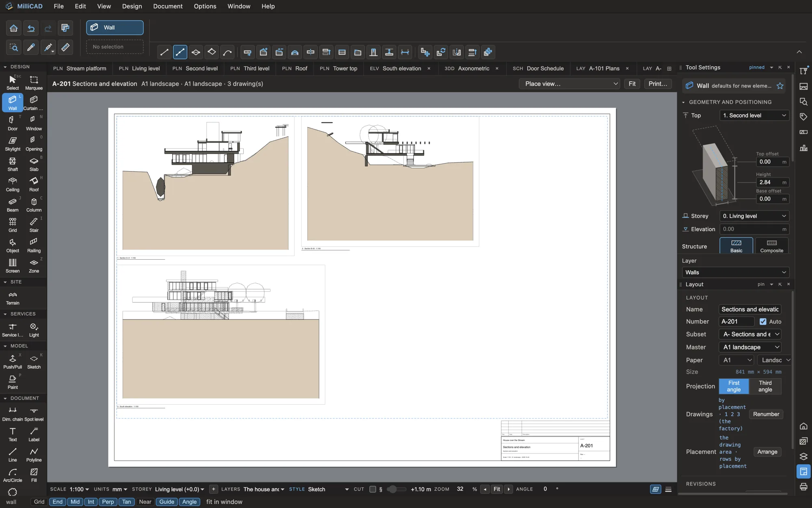Switch projection to Third angle
The image size is (812, 508).
click(765, 386)
